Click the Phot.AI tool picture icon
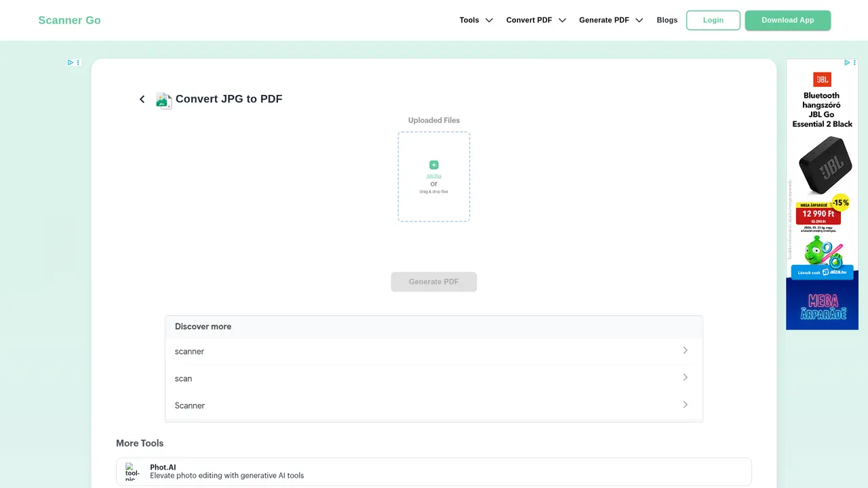This screenshot has width=868, height=488. click(x=133, y=472)
